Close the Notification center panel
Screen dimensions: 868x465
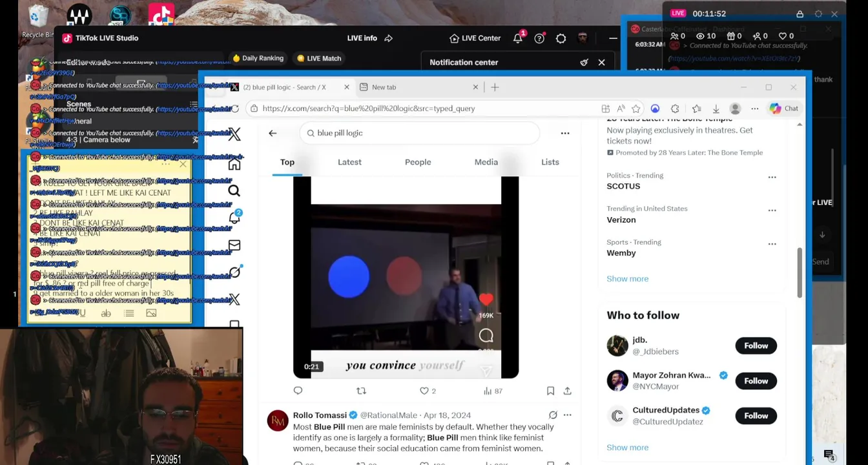(x=601, y=63)
